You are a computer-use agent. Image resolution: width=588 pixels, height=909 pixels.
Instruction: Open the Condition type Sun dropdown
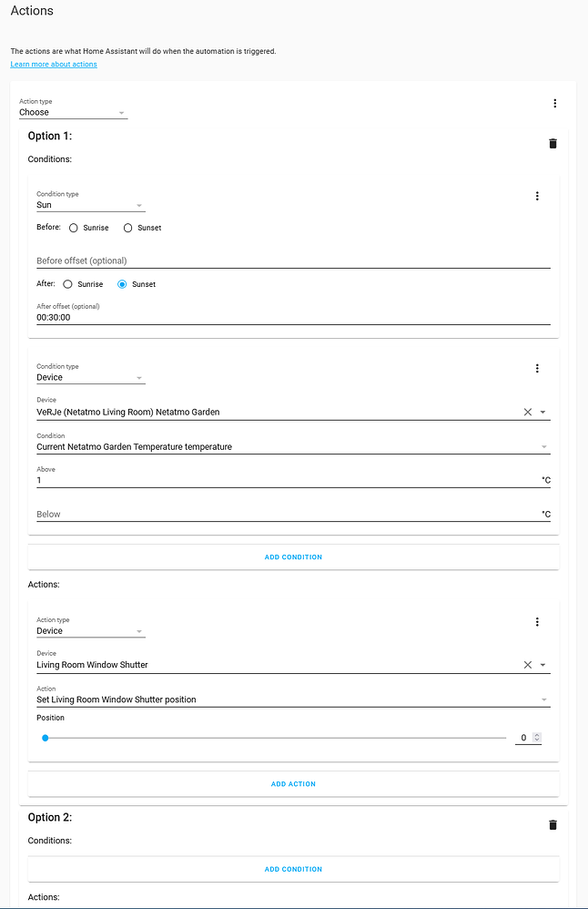point(90,204)
